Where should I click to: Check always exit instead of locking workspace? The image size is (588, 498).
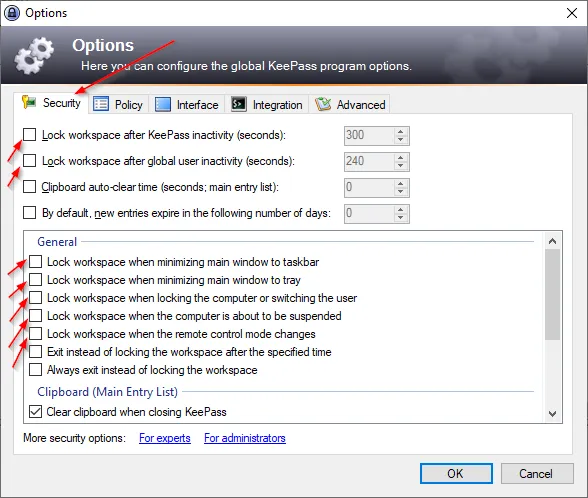(x=36, y=369)
